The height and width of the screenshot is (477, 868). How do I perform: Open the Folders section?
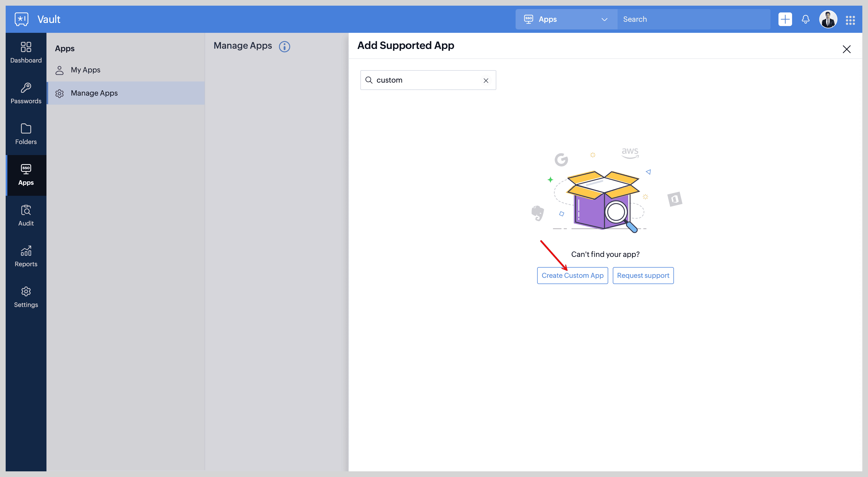point(26,134)
